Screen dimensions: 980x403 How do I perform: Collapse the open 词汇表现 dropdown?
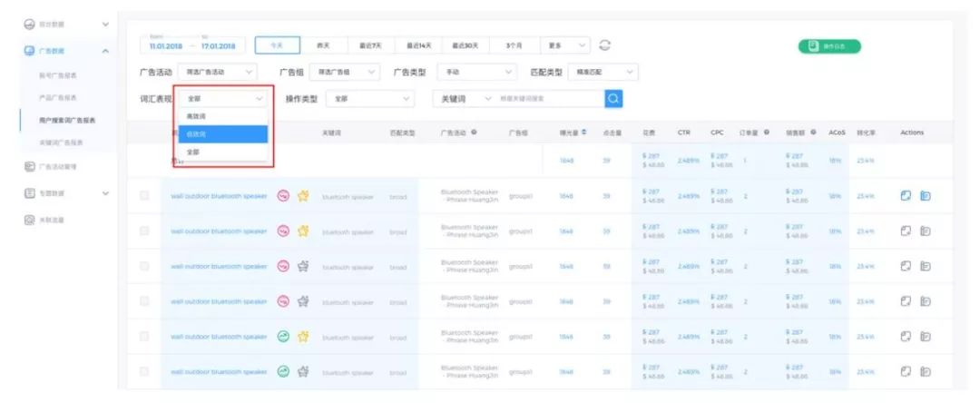[223, 99]
